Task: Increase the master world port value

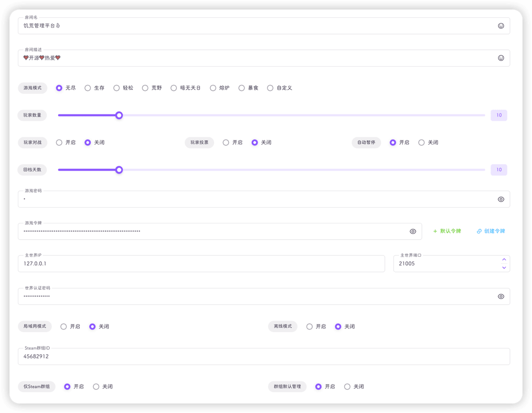Action: tap(504, 259)
